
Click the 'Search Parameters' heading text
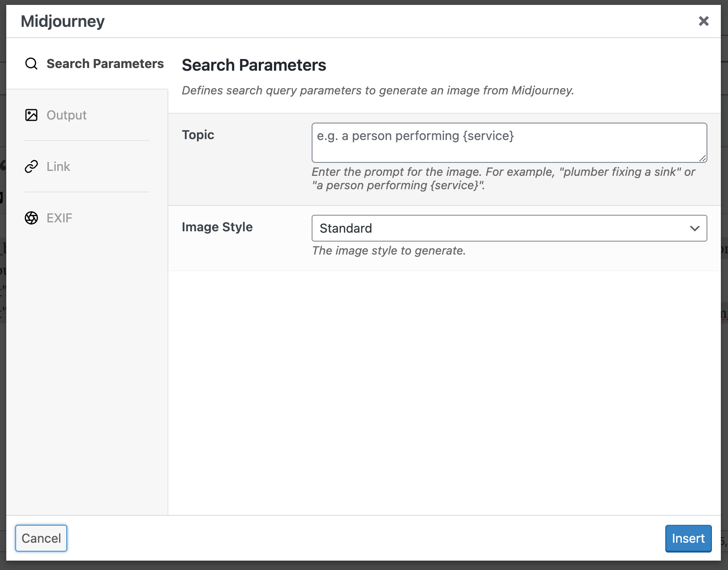tap(254, 65)
